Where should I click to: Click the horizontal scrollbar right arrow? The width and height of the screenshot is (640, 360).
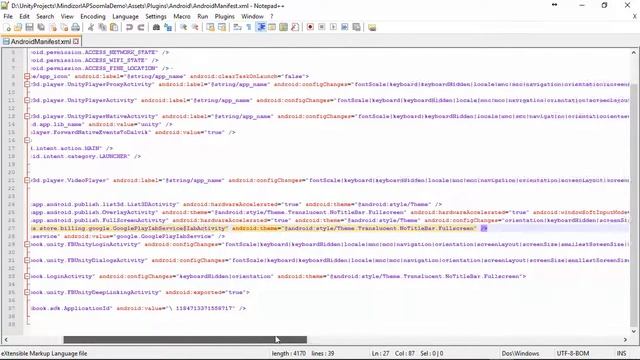point(625,340)
